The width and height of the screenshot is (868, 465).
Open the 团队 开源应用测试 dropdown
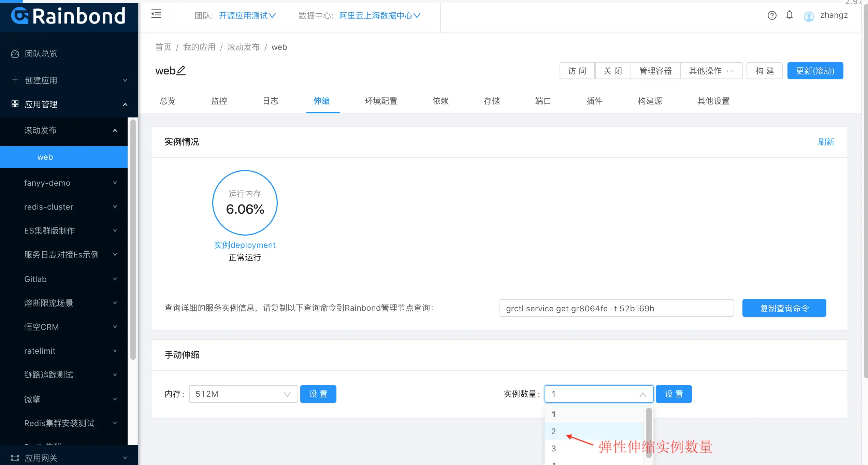pyautogui.click(x=247, y=16)
